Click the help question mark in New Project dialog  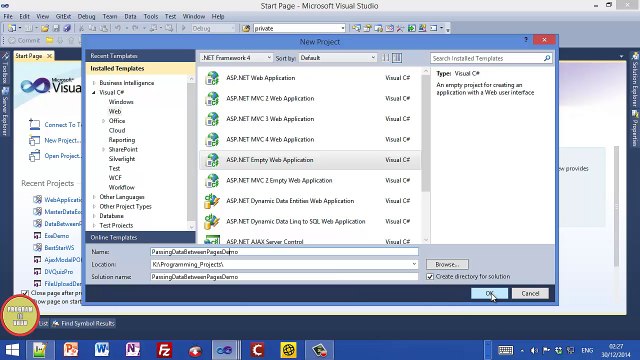click(526, 39)
